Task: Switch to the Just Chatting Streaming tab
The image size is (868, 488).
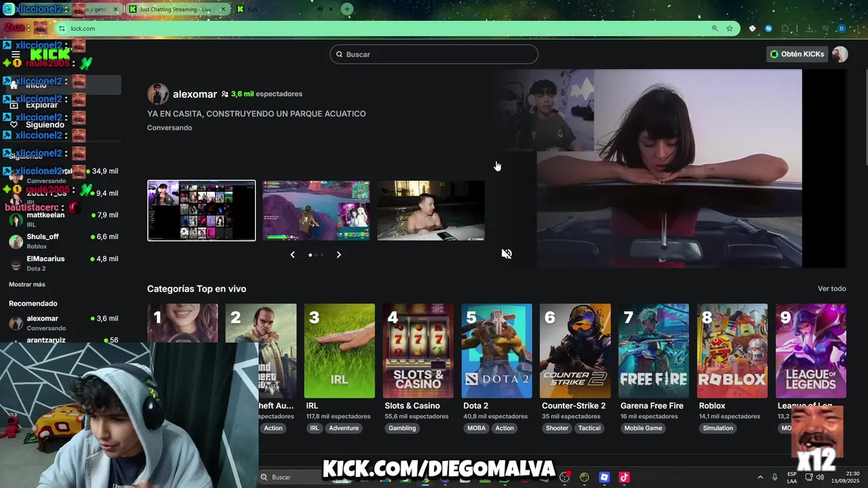Action: tap(176, 9)
